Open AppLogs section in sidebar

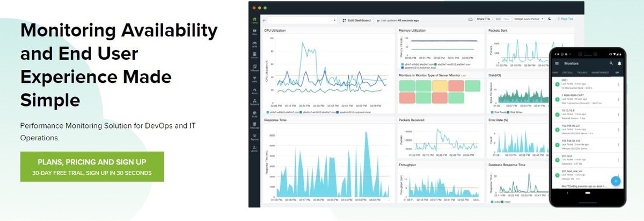pyautogui.click(x=254, y=126)
